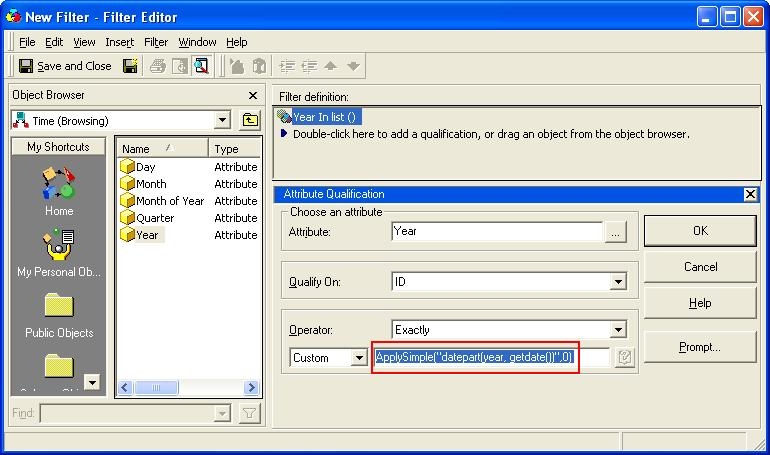Open the Insert menu

(119, 42)
